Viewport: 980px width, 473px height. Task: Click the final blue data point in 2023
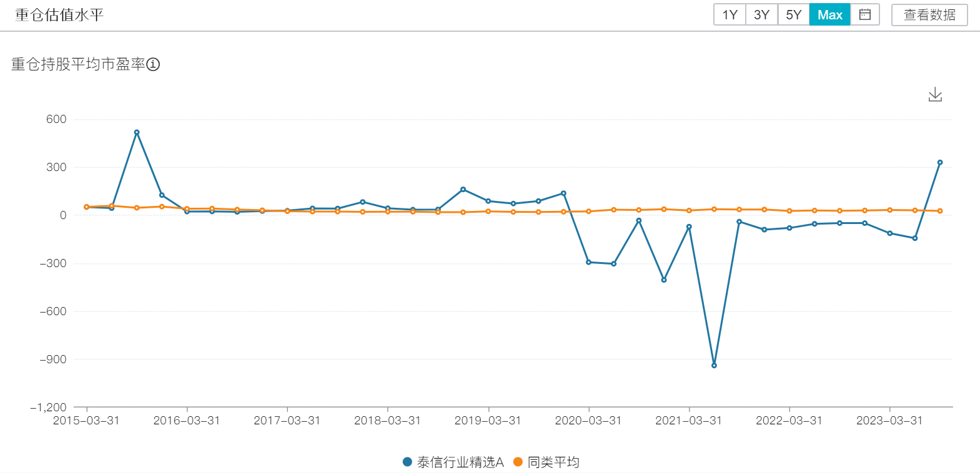click(940, 162)
